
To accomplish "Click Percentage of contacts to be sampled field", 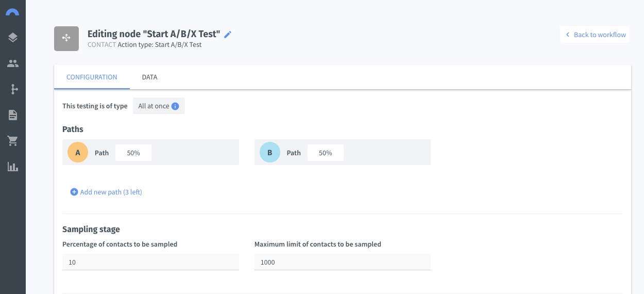I will 150,262.
